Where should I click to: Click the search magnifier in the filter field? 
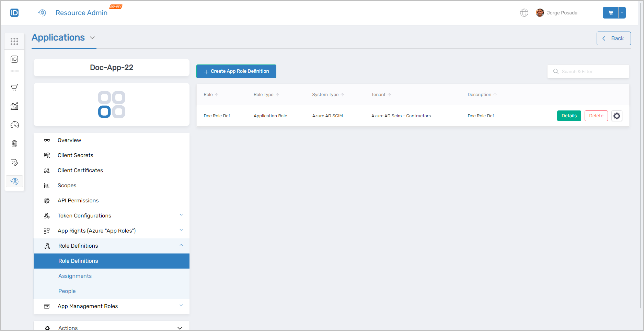pos(556,71)
